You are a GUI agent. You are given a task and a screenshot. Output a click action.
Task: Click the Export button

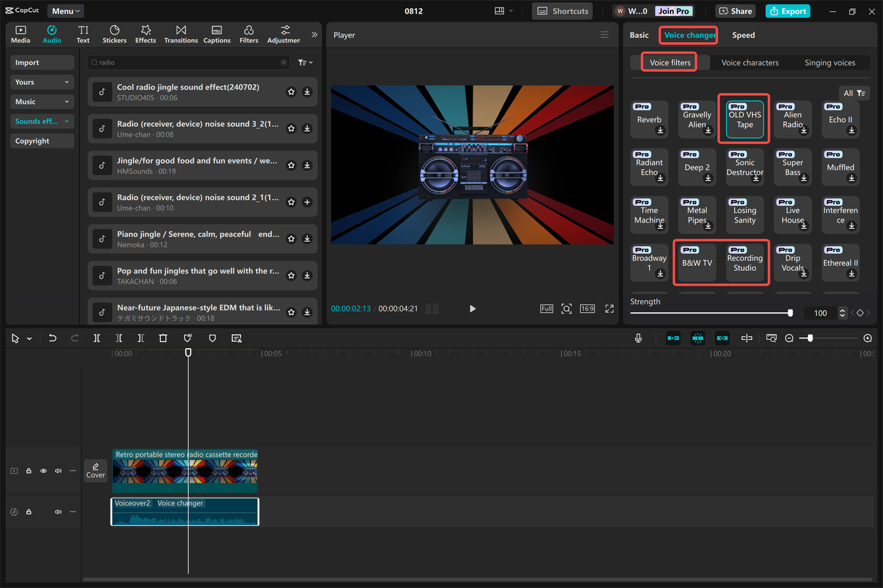(x=787, y=10)
